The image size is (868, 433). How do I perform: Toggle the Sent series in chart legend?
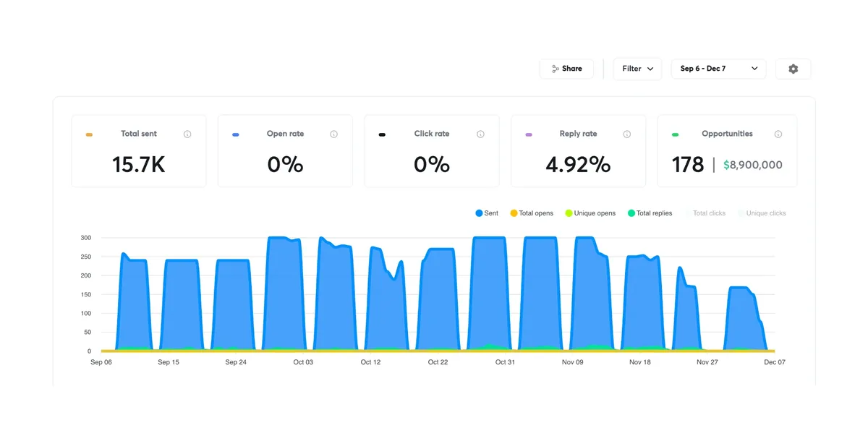pos(487,213)
